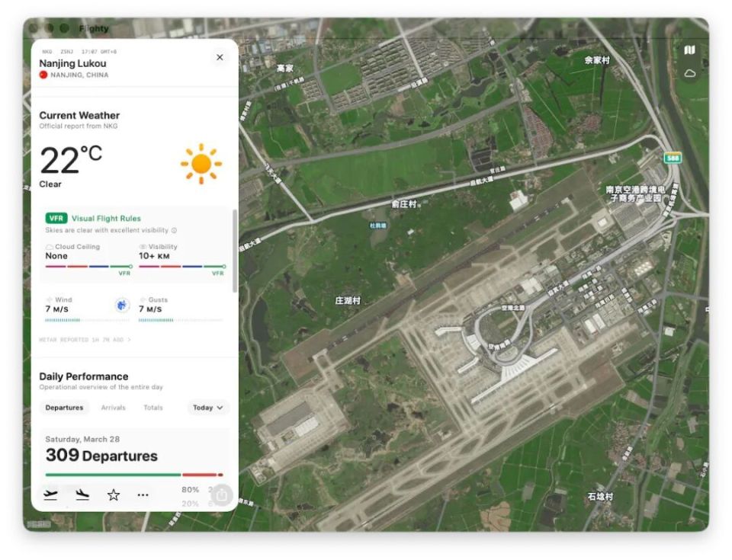The height and width of the screenshot is (560, 732).
Task: Click the 庄湖村 map label
Action: click(348, 300)
